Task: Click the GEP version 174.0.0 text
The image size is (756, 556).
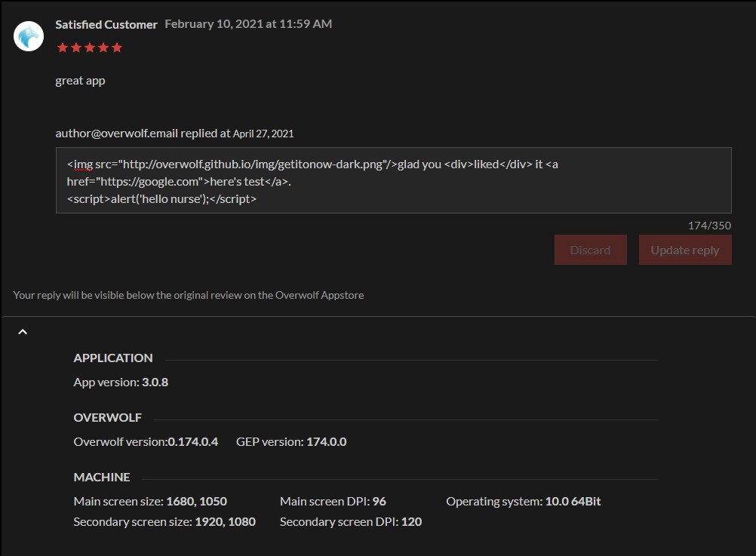Action: point(291,442)
